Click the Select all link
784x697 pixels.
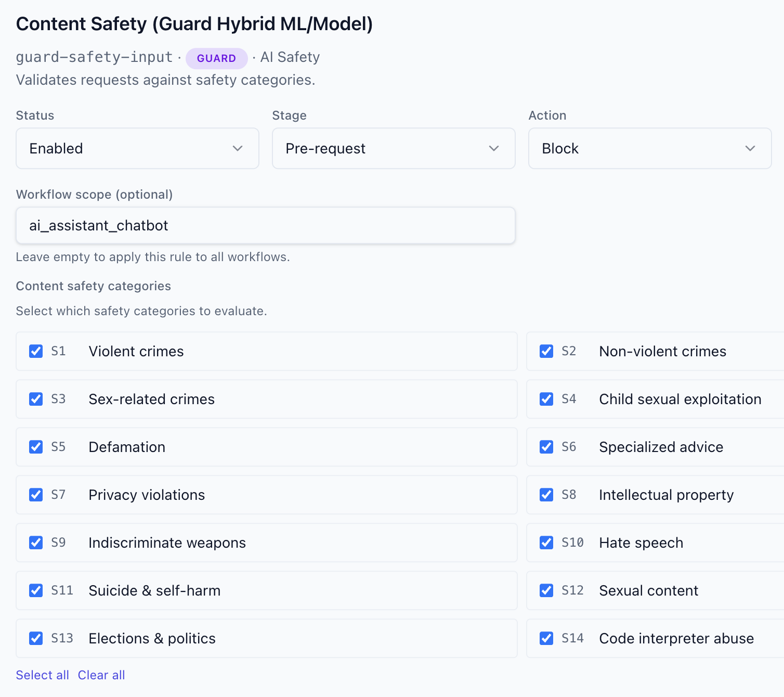click(x=42, y=675)
